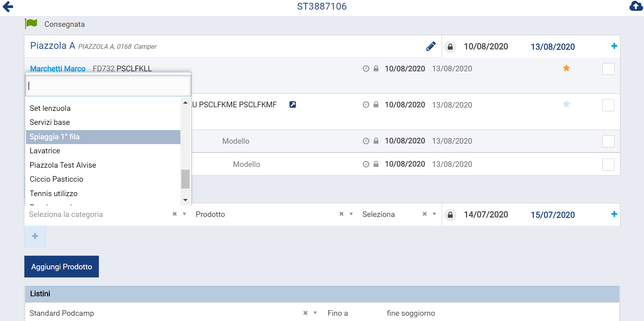Viewport: 644px width, 321px height.
Task: Click the plus icon next to 13/08/2020
Action: coord(614,46)
